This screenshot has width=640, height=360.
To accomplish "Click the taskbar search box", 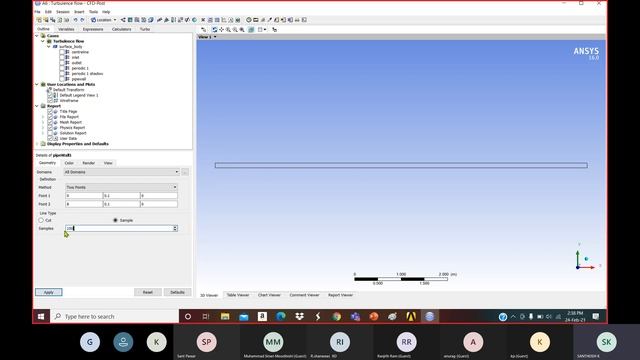I will 114,316.
